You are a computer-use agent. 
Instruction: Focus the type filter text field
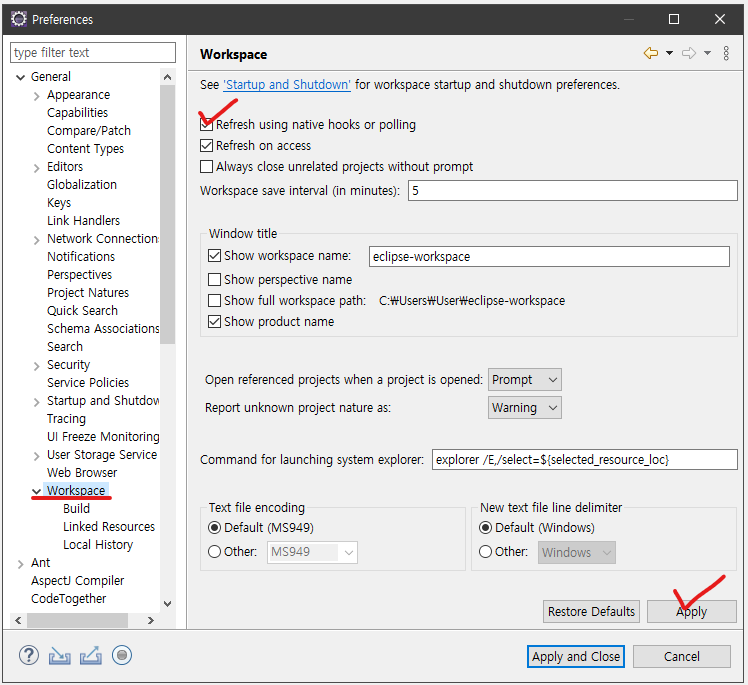click(x=93, y=52)
